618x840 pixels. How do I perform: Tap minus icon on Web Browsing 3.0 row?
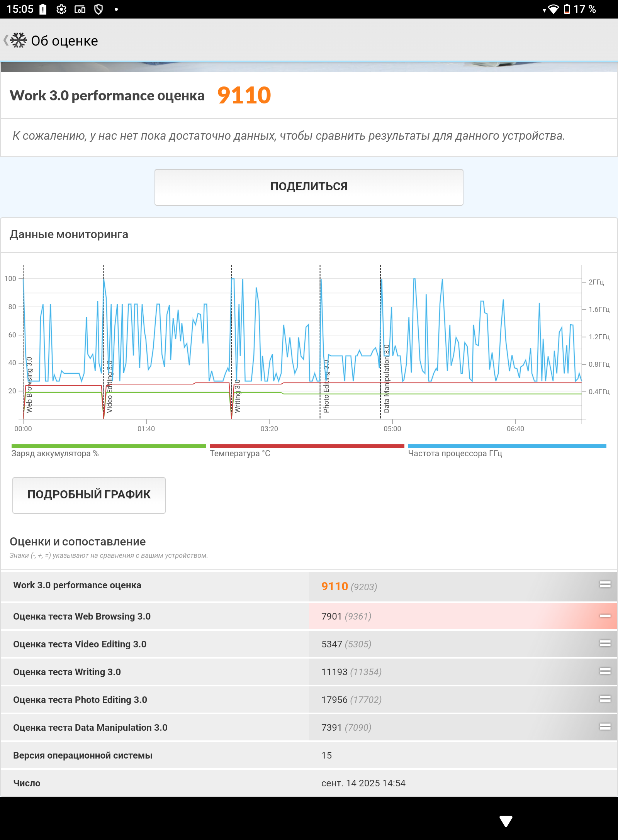[605, 616]
